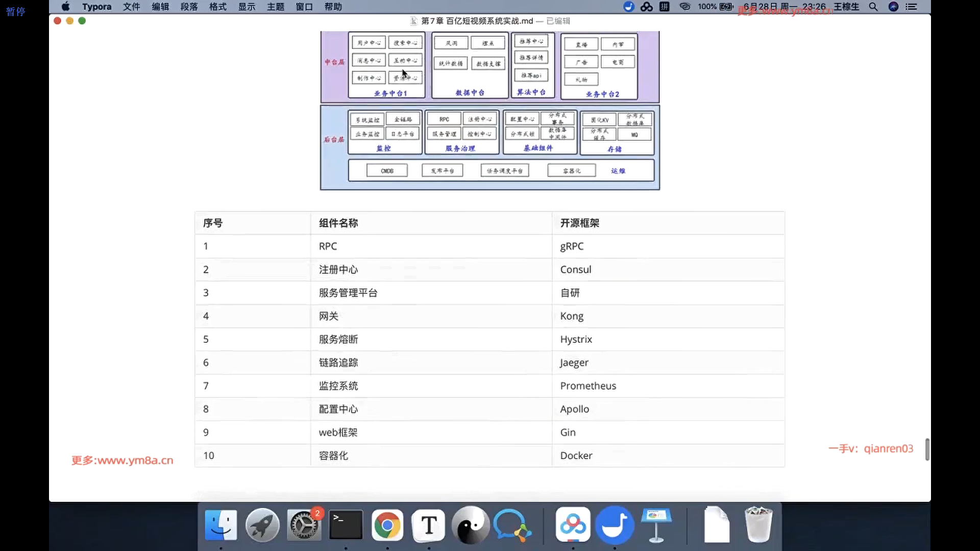Click the architecture diagram image
Viewport: 980px width, 551px height.
(490, 110)
